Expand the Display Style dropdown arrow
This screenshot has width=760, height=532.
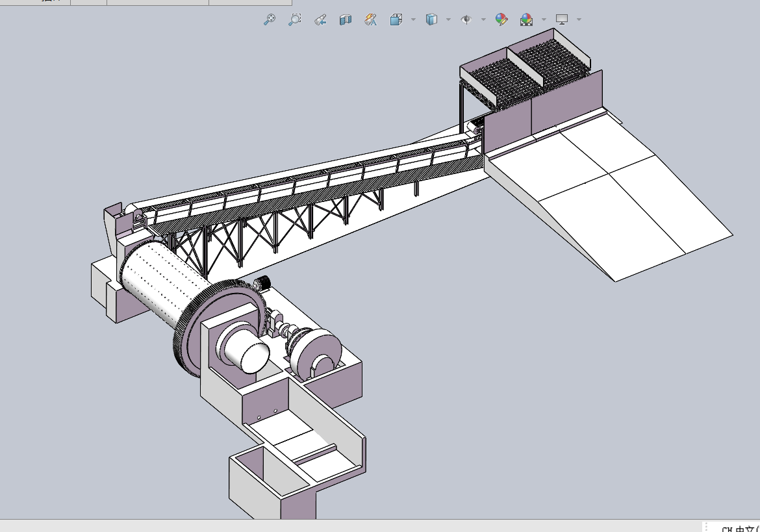click(448, 19)
